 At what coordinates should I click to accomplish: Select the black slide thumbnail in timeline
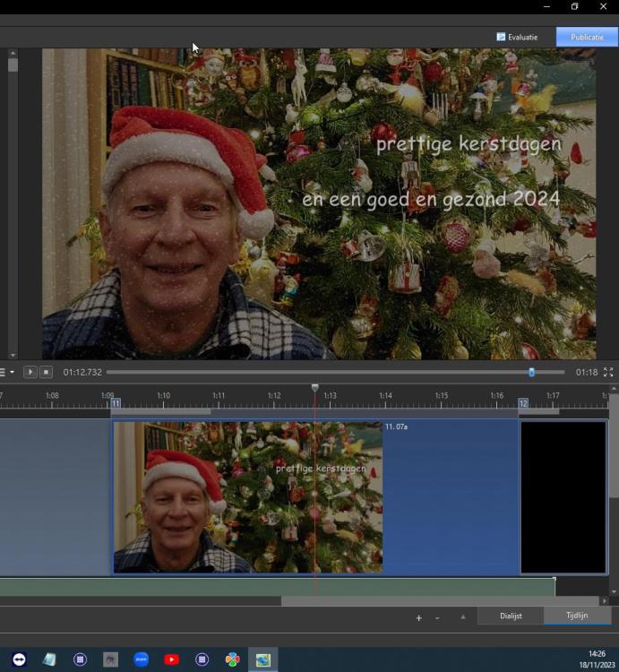point(563,497)
